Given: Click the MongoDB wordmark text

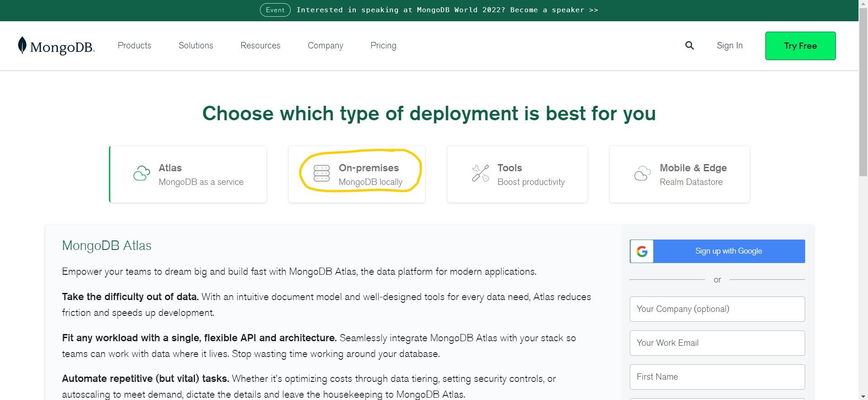Looking at the screenshot, I should click(x=62, y=47).
